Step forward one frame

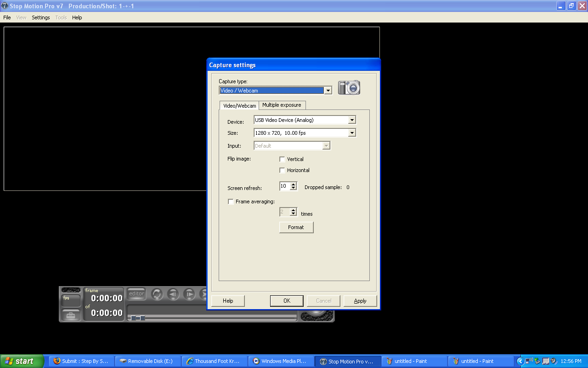point(189,294)
